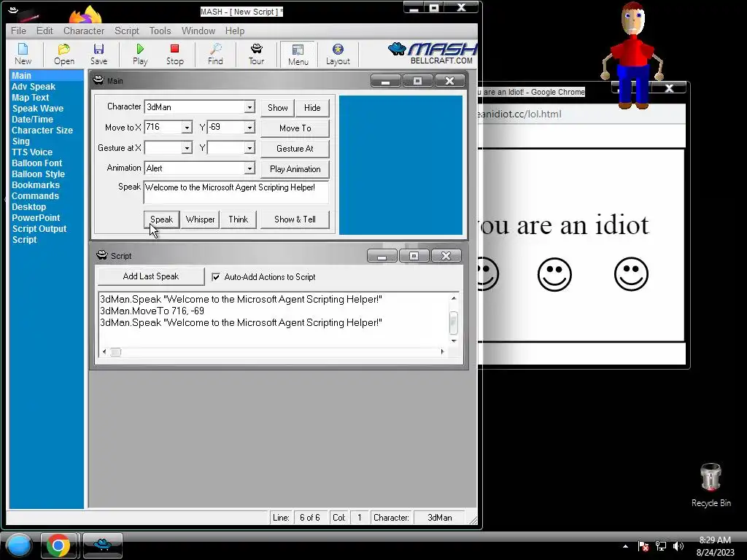
Task: Open the Recycle Bin desktop icon
Action: (x=711, y=485)
